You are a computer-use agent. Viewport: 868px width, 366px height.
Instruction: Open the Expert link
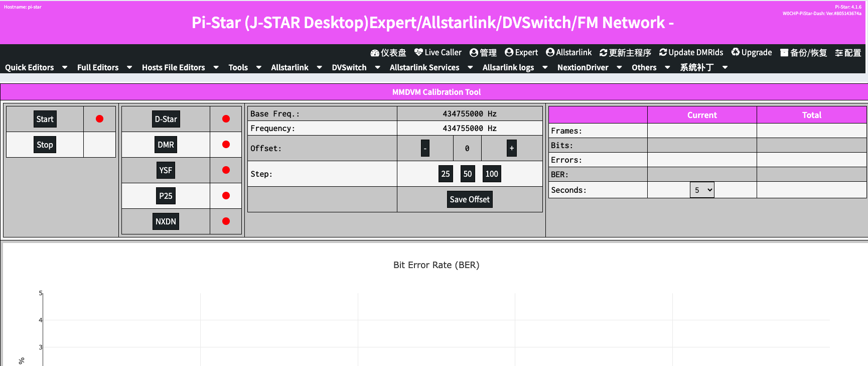coord(521,52)
